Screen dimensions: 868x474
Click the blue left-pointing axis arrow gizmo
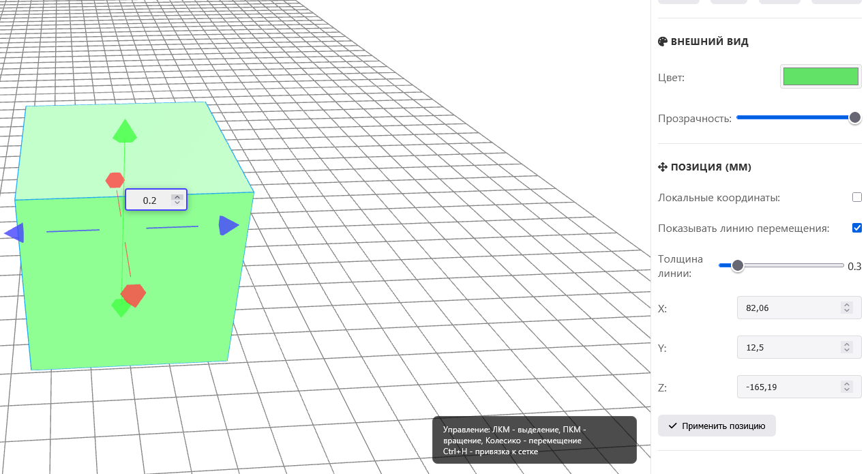(x=14, y=233)
